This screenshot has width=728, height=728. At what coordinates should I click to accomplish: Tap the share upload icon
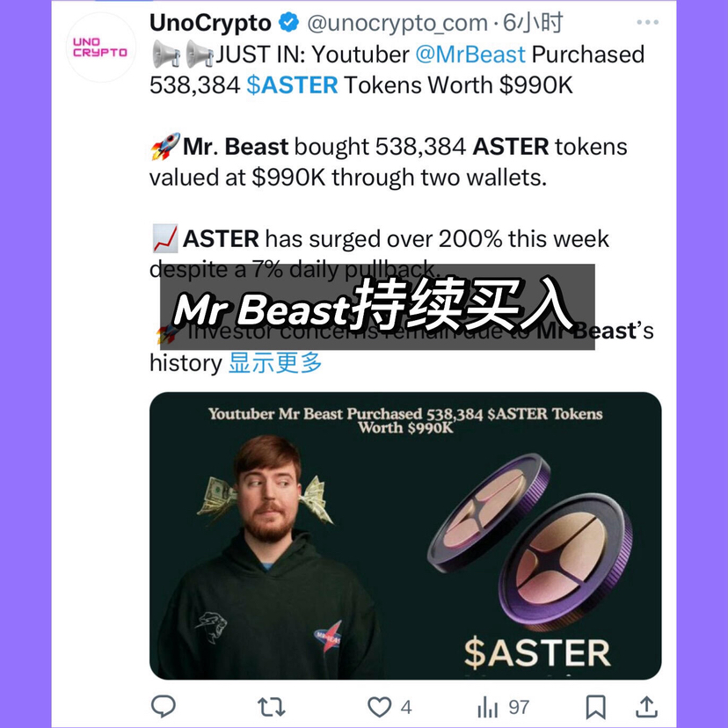click(x=646, y=707)
